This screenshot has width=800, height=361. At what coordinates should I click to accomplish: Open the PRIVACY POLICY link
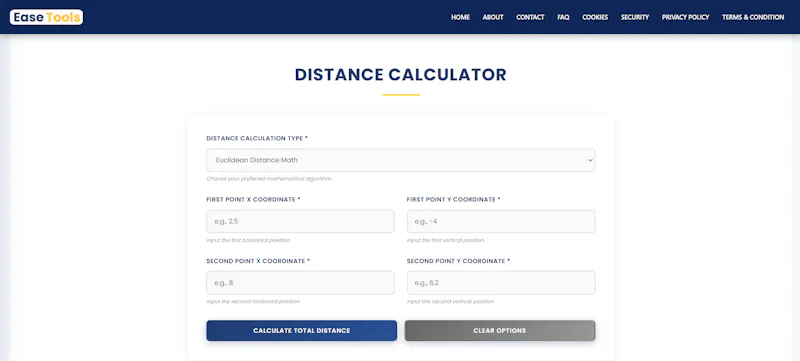685,17
